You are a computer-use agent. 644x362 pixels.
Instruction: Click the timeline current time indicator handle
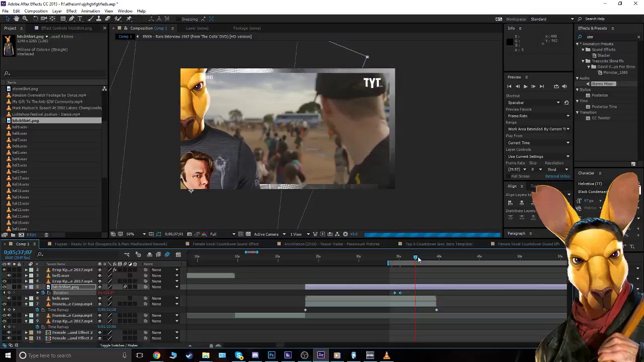pos(415,257)
